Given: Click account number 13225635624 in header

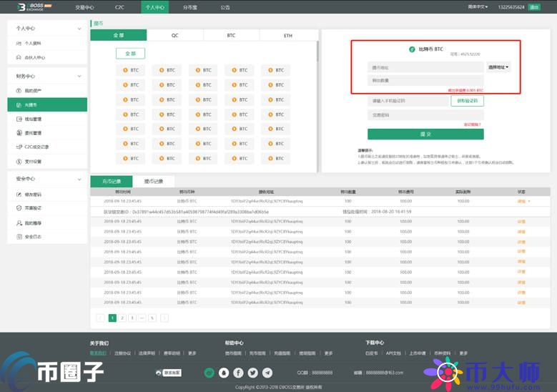Looking at the screenshot, I should [511, 7].
